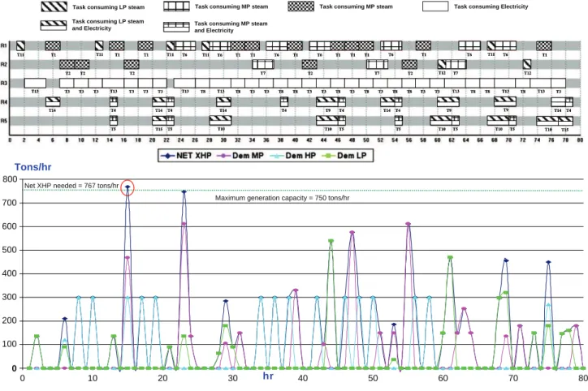Click the 80 tick on lower chart x-axis
The width and height of the screenshot is (588, 391).
pyautogui.click(x=583, y=378)
